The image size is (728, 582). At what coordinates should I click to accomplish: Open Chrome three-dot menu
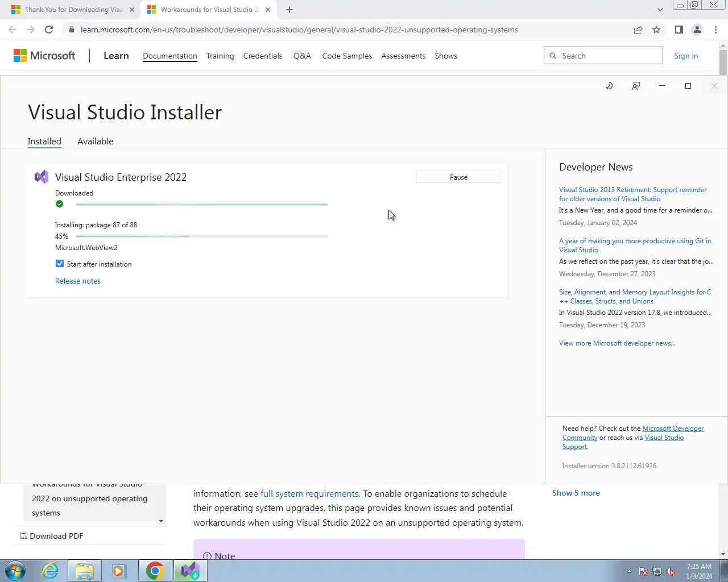(x=715, y=30)
